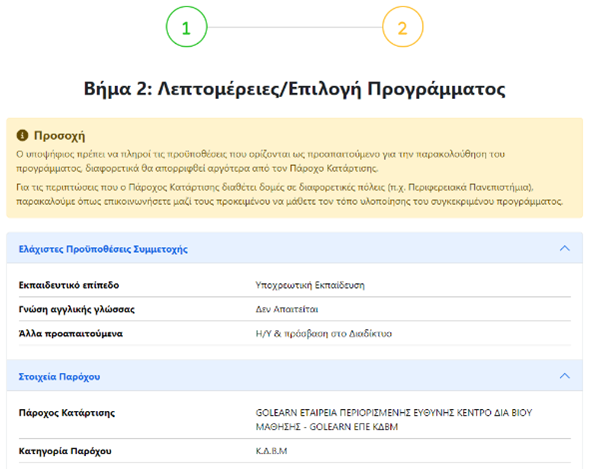Click the warning paragraph starting Ο υποψήφιος

pyautogui.click(x=261, y=161)
